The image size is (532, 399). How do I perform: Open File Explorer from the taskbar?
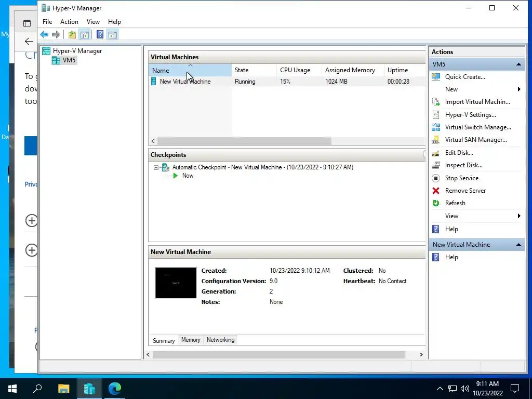coord(63,389)
